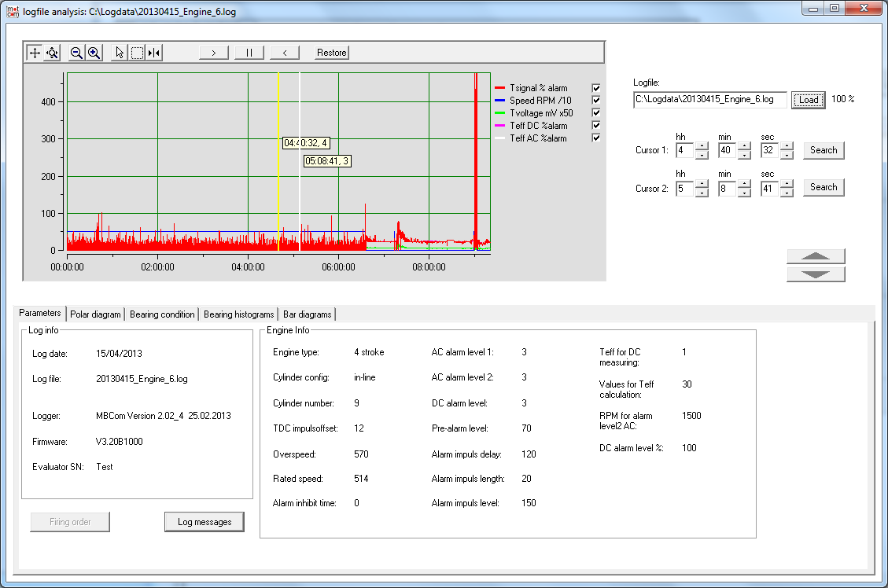Increase Cursor 1 hh spinner value

point(702,145)
